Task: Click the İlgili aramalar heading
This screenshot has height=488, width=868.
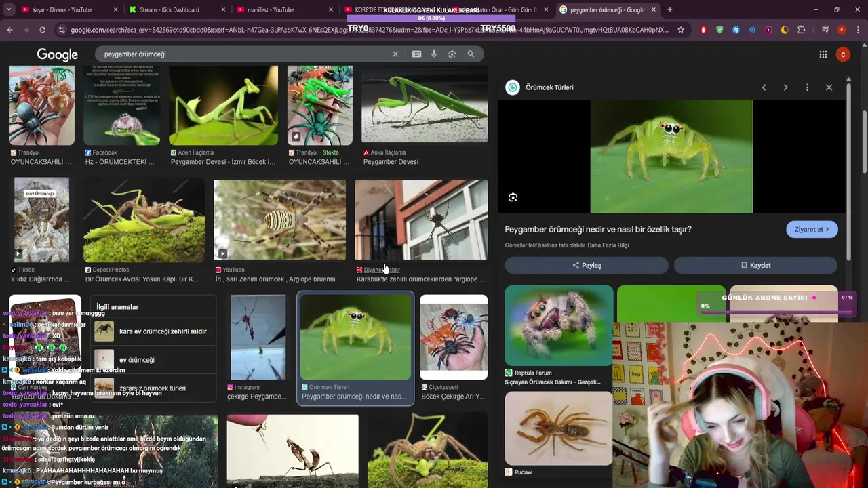Action: click(x=117, y=307)
